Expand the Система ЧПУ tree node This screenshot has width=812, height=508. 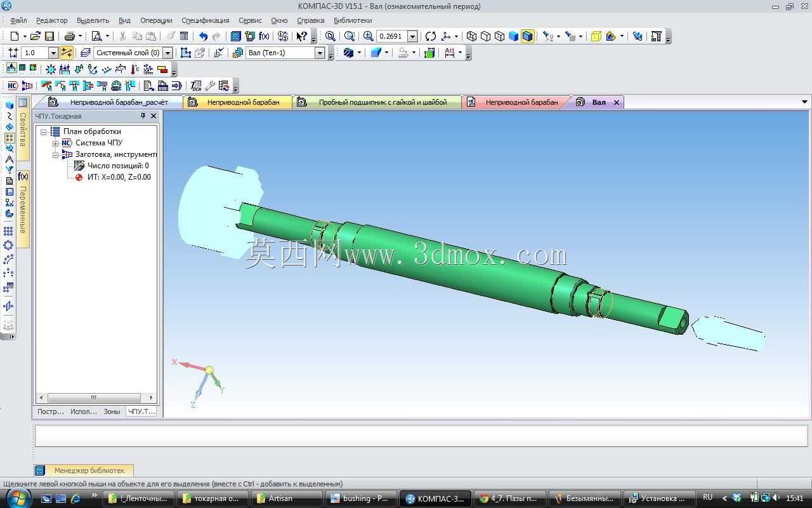pos(55,143)
